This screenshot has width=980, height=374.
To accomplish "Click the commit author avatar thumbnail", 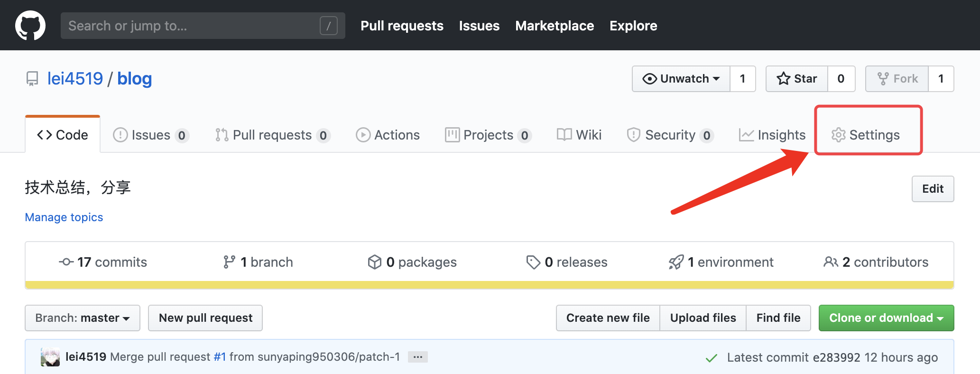I will (x=50, y=357).
